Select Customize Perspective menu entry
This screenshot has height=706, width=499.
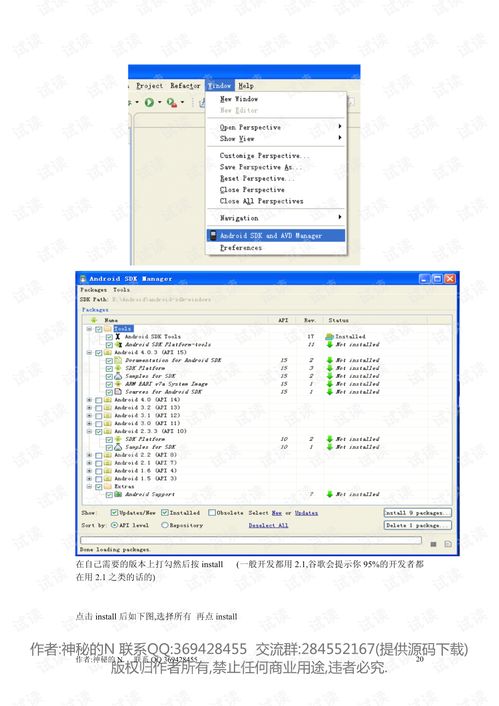[x=264, y=156]
